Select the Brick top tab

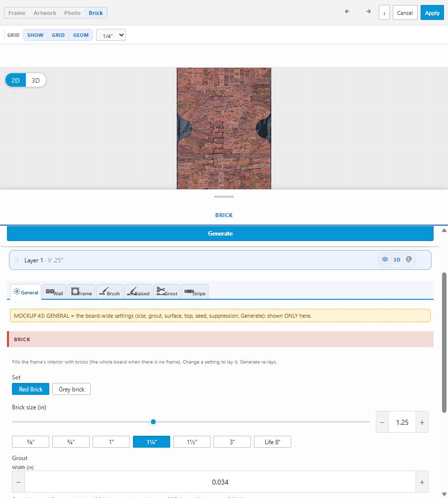(x=96, y=13)
